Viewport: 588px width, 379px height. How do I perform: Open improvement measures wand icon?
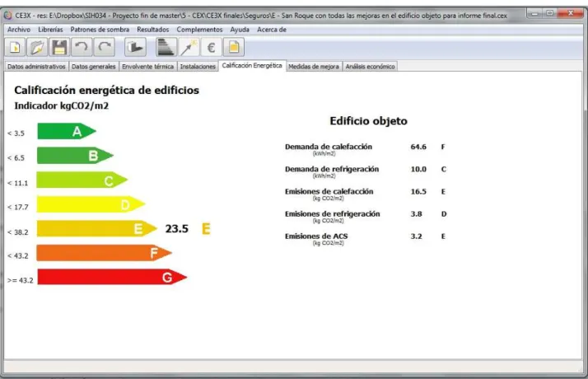[x=189, y=47]
